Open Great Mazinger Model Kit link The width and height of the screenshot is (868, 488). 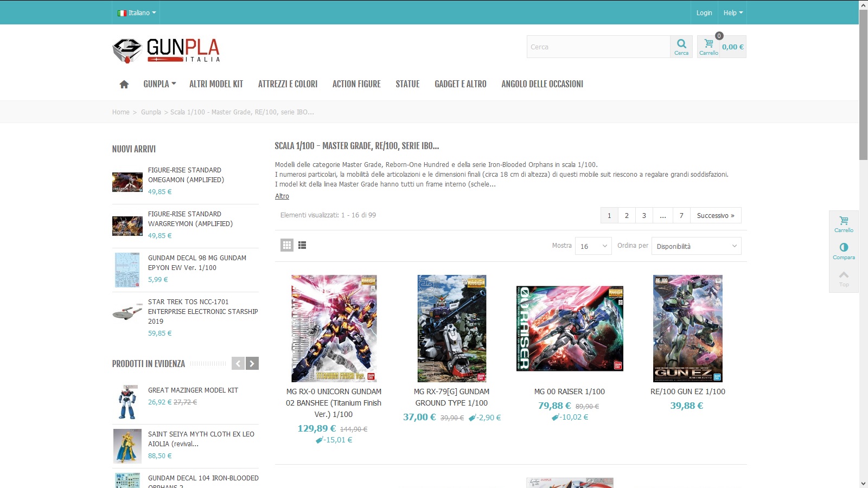point(193,390)
